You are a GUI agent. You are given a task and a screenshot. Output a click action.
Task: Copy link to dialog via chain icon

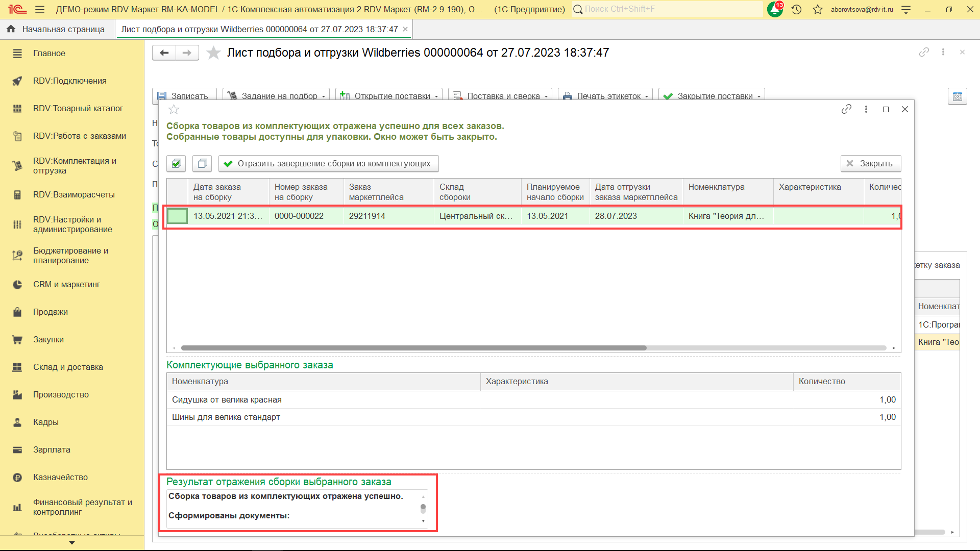coord(846,109)
